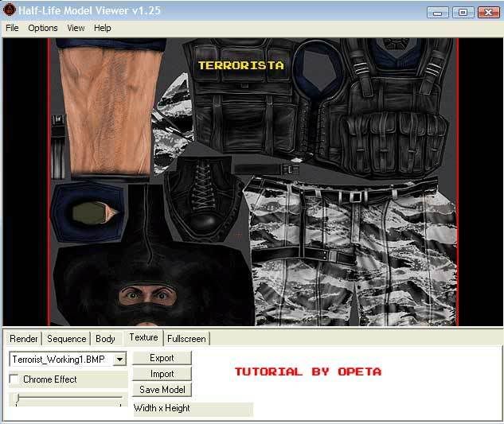The height and width of the screenshot is (424, 504).
Task: Open the File menu
Action: click(x=12, y=28)
